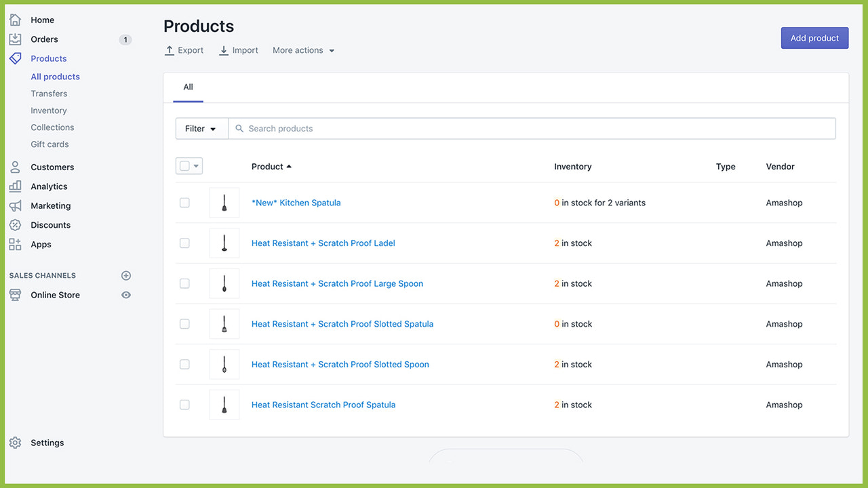Expand the More actions menu
This screenshot has width=868, height=488.
(x=303, y=49)
